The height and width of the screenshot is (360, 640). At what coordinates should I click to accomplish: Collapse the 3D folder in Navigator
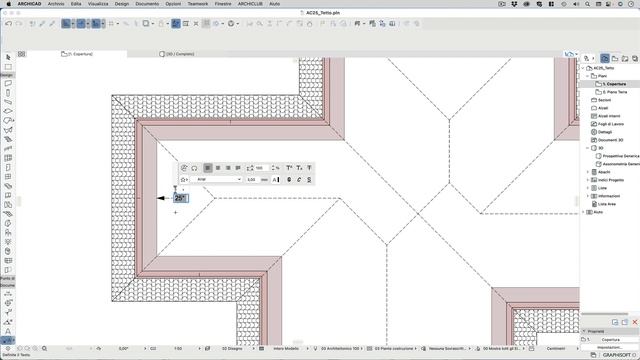click(588, 148)
